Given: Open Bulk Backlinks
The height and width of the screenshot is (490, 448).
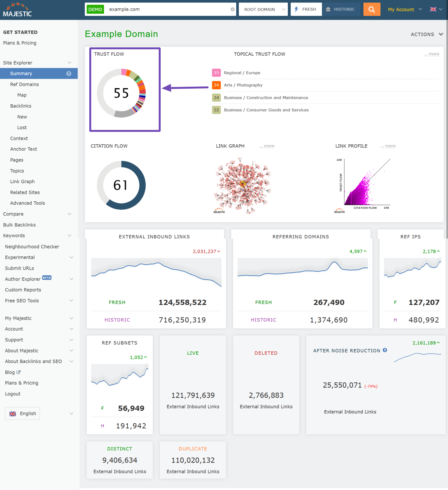Looking at the screenshot, I should (19, 225).
